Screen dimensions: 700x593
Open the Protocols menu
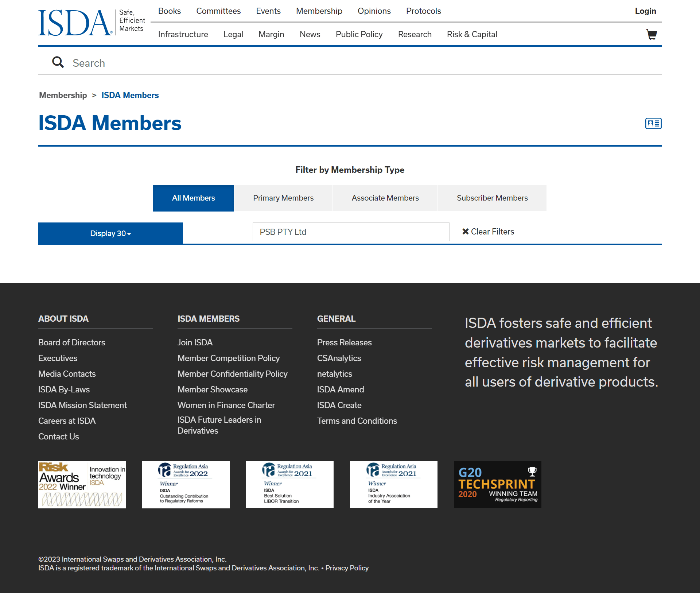424,11
